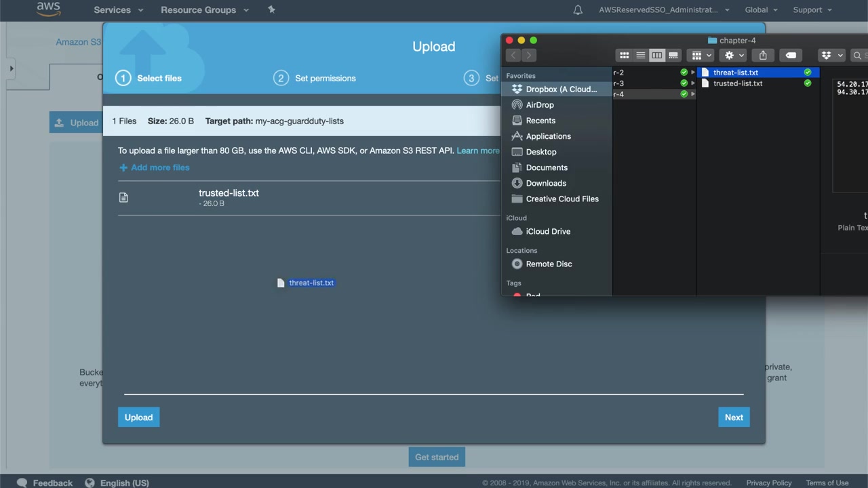
Task: Select the r-3 folder in Finder column
Action: click(654, 83)
